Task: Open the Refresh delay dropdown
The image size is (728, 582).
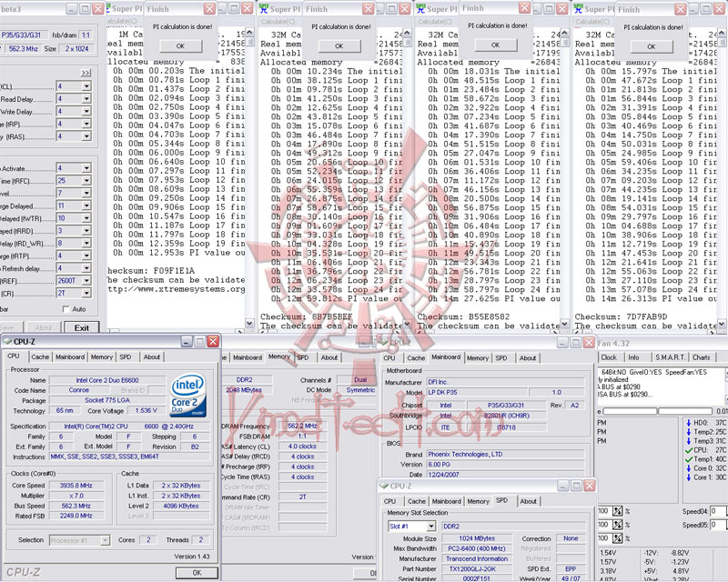Action: pyautogui.click(x=86, y=268)
